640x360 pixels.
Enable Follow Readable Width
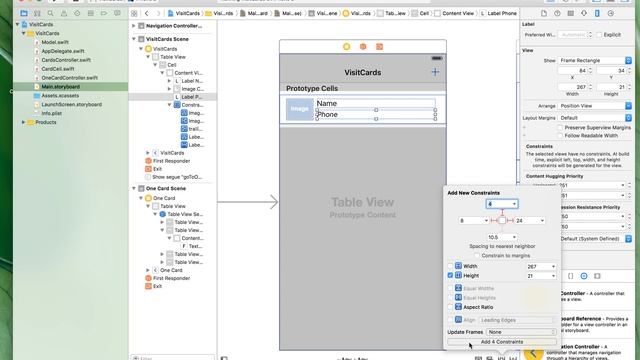(x=560, y=136)
